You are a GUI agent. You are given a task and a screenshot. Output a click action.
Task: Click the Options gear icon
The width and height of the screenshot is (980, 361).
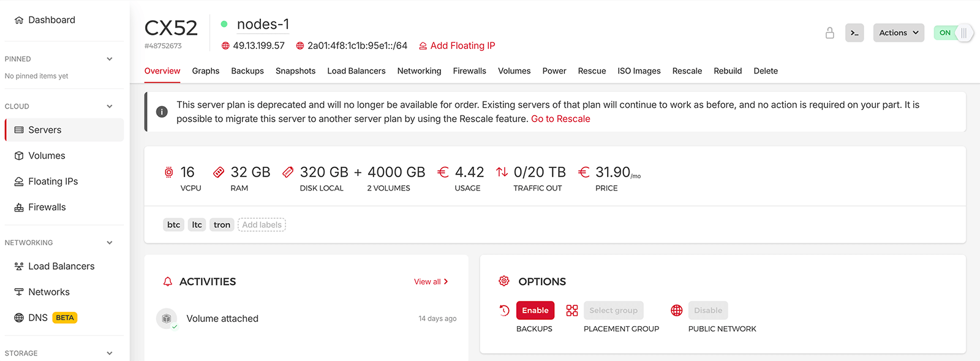(504, 281)
